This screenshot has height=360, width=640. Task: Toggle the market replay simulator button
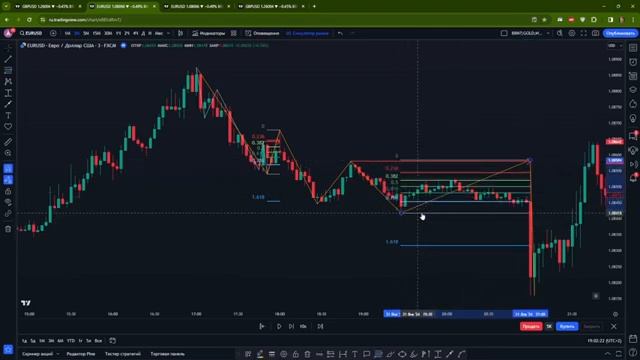click(307, 33)
